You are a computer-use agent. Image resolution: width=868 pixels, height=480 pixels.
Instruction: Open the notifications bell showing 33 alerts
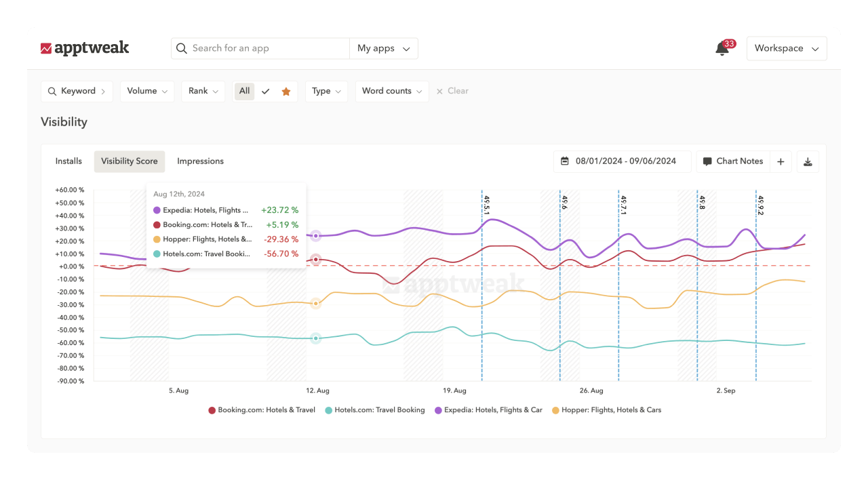721,49
